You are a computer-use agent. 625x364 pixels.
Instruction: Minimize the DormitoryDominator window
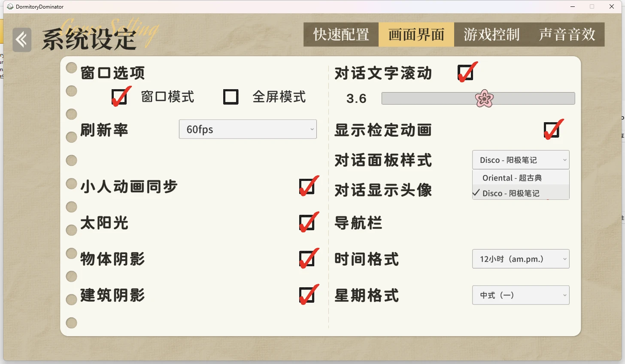tap(573, 6)
